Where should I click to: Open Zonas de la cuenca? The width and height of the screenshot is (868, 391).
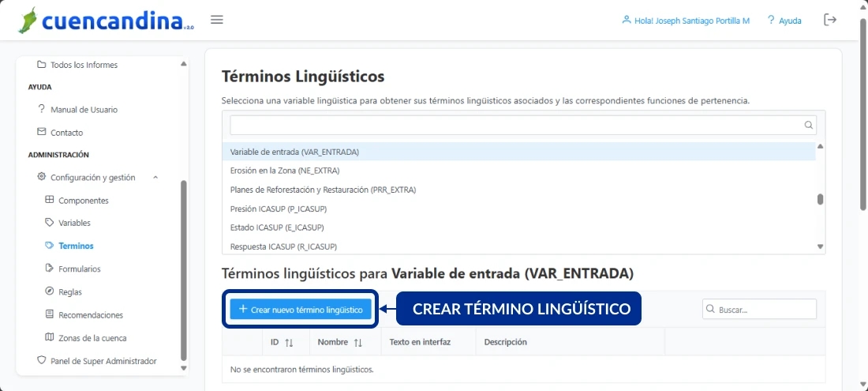[92, 338]
